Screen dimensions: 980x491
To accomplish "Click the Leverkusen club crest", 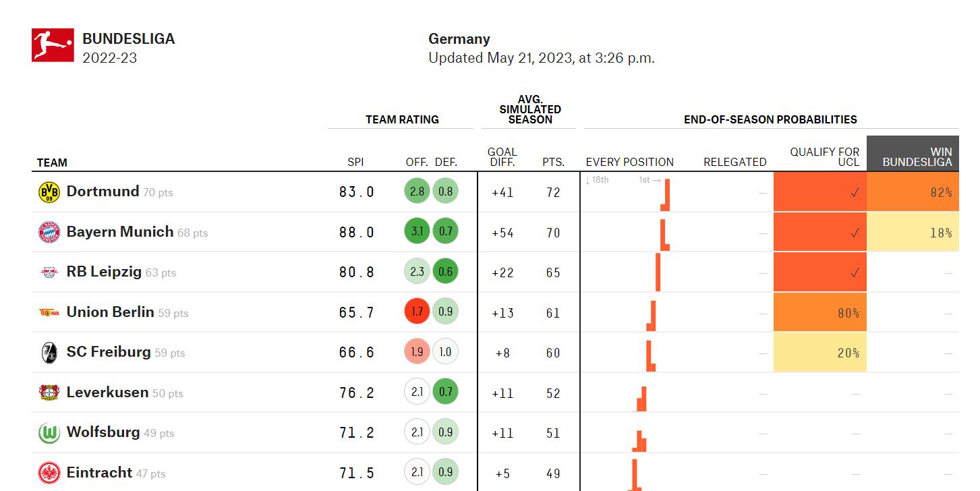I will tap(49, 393).
